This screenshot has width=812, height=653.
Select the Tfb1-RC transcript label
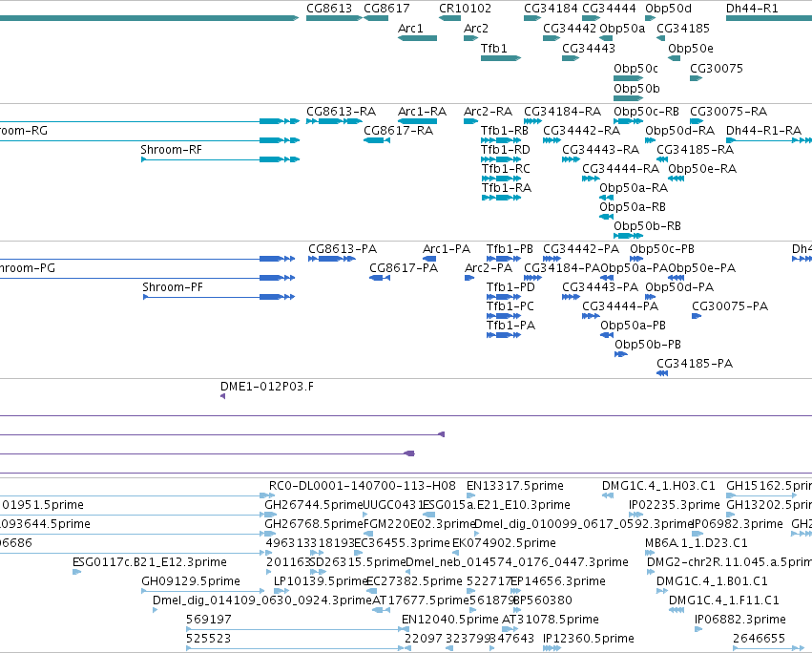pos(506,170)
